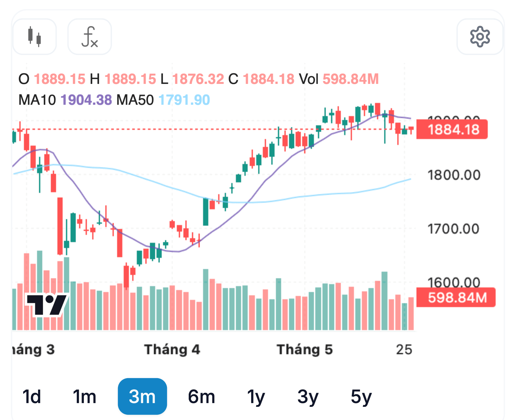The width and height of the screenshot is (512, 420).
Task: Click the 1884.18 current price label
Action: pyautogui.click(x=452, y=129)
